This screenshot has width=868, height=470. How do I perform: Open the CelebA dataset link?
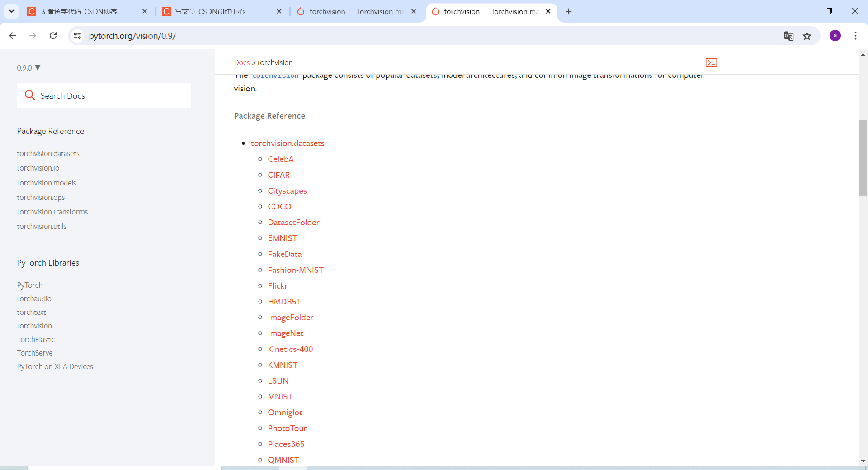281,159
